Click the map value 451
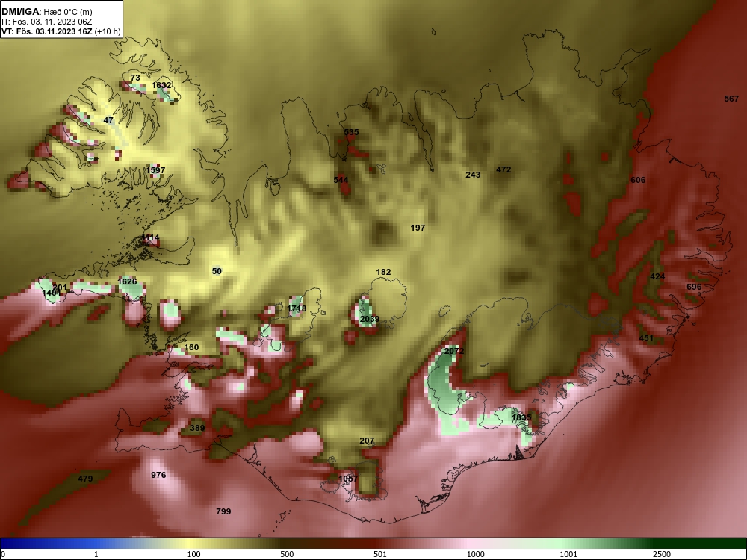747x560 pixels. click(x=646, y=338)
